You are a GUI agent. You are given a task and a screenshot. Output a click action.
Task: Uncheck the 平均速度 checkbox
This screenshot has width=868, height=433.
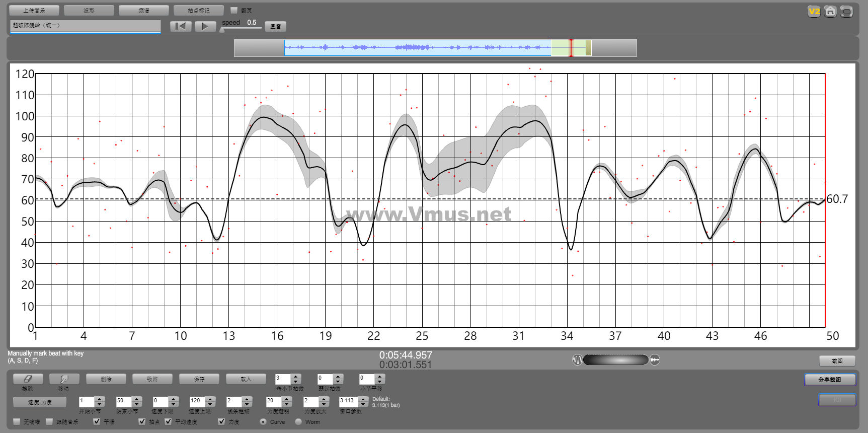[x=168, y=421]
